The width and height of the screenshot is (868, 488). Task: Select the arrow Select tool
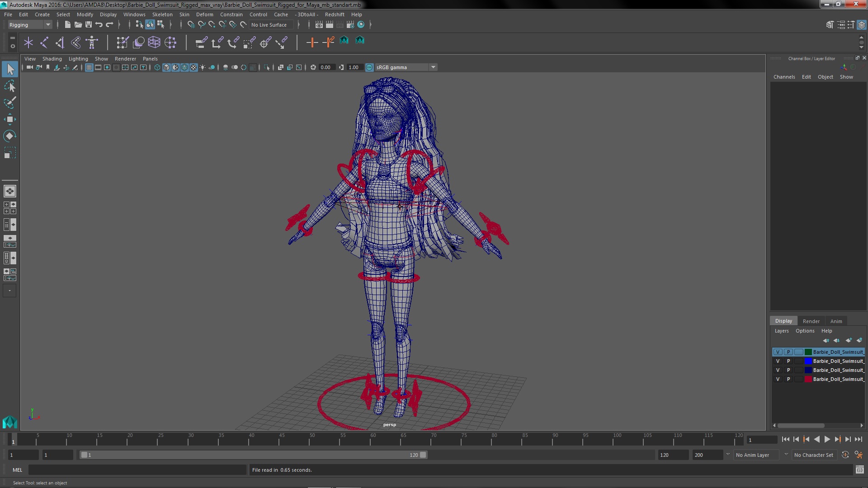click(x=10, y=69)
